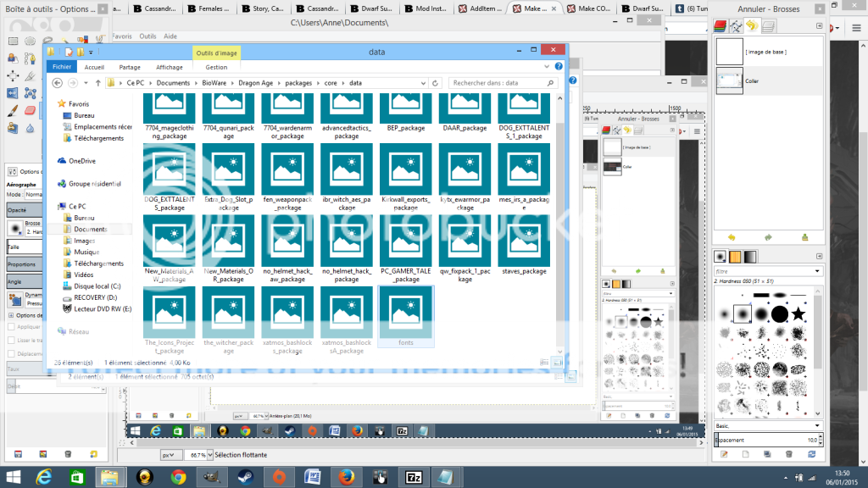Enable the Lisser le tracé checkbox
Image resolution: width=868 pixels, height=488 pixels.
(x=11, y=340)
